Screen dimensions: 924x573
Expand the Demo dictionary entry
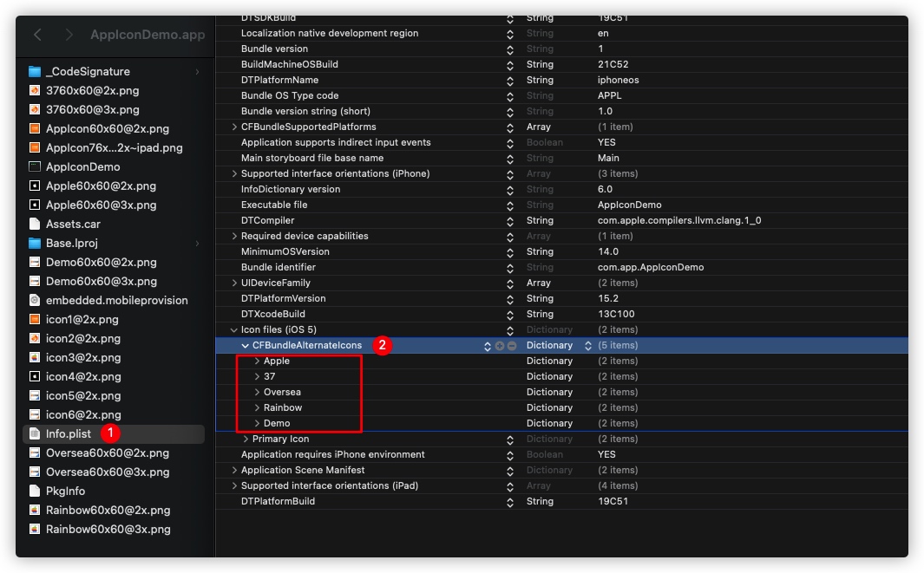pos(257,423)
